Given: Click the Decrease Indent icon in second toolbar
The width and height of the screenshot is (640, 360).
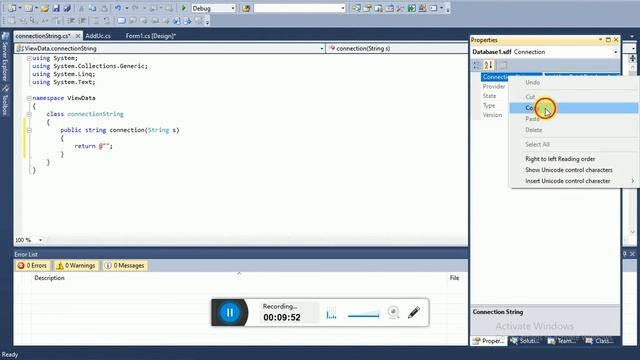Looking at the screenshot, I should pyautogui.click(x=71, y=20).
